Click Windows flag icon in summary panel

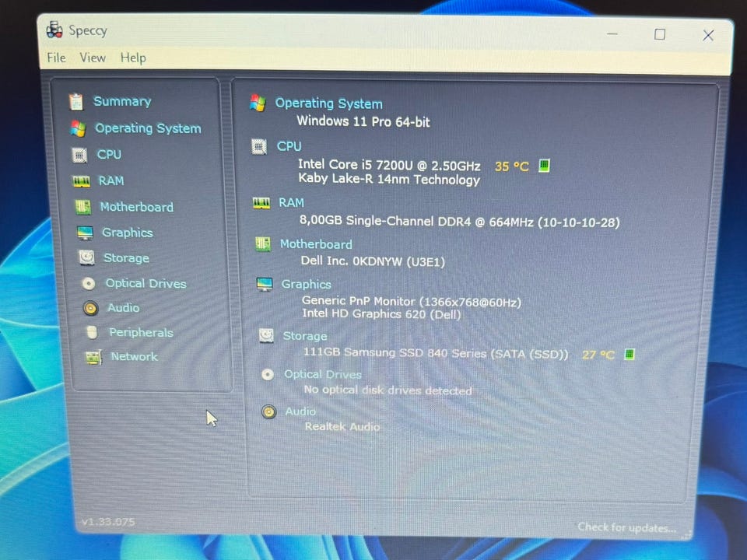tap(258, 103)
